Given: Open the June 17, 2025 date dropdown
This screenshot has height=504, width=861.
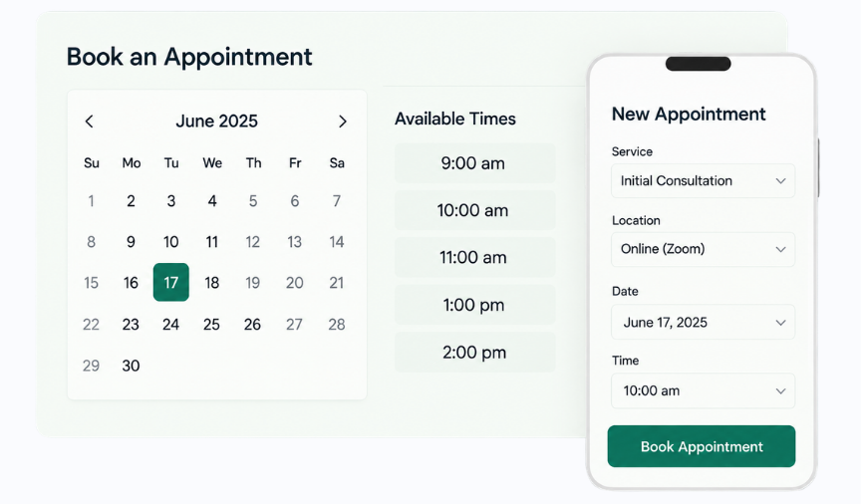Looking at the screenshot, I should (x=703, y=323).
